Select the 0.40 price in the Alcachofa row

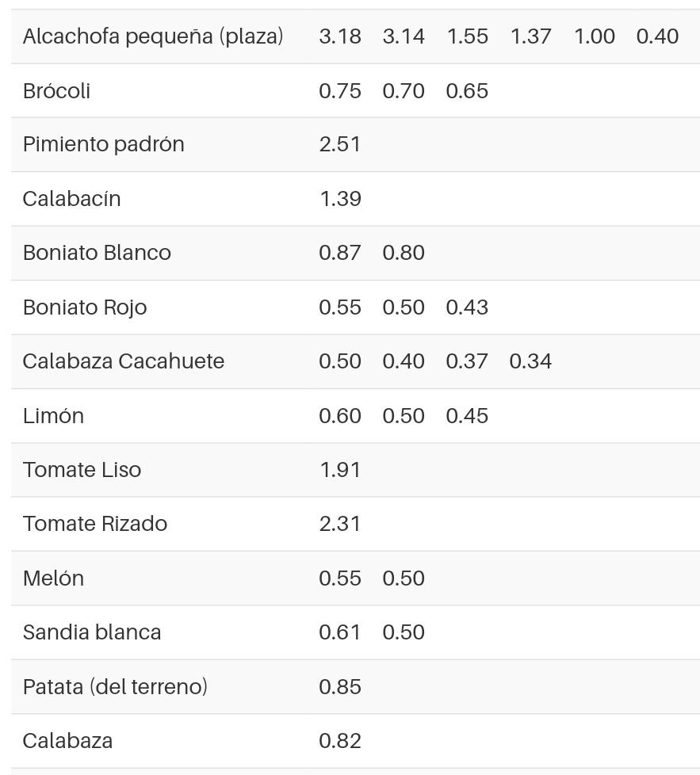pyautogui.click(x=657, y=36)
